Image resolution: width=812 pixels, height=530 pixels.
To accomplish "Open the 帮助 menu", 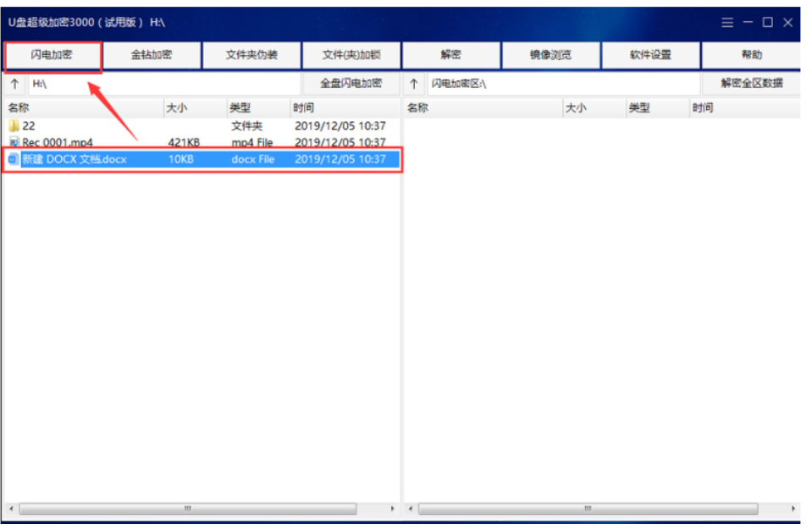I will pos(751,56).
